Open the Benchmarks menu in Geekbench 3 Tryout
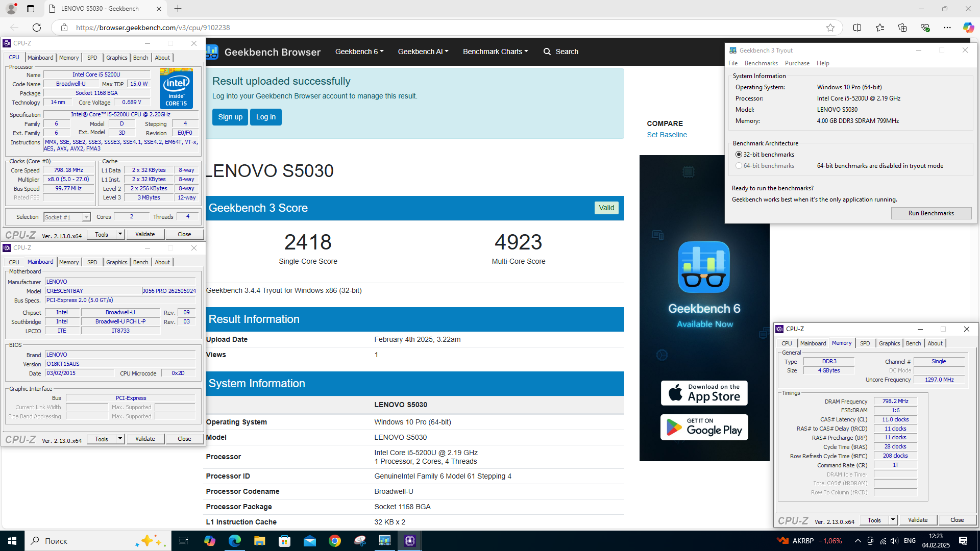The image size is (980, 551). [x=761, y=63]
